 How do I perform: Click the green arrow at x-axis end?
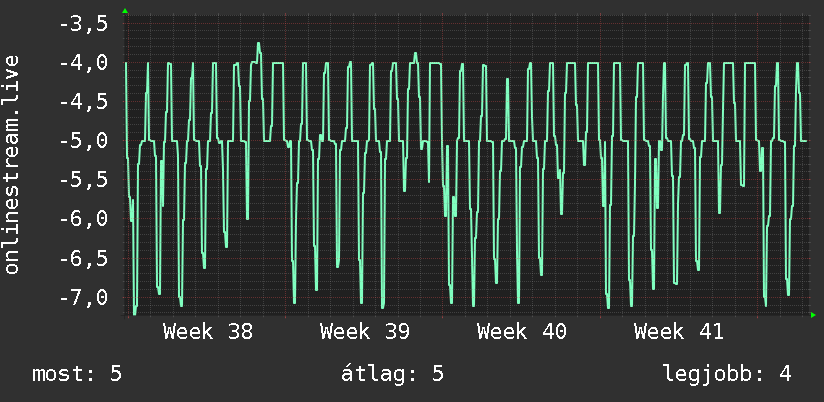(x=813, y=315)
